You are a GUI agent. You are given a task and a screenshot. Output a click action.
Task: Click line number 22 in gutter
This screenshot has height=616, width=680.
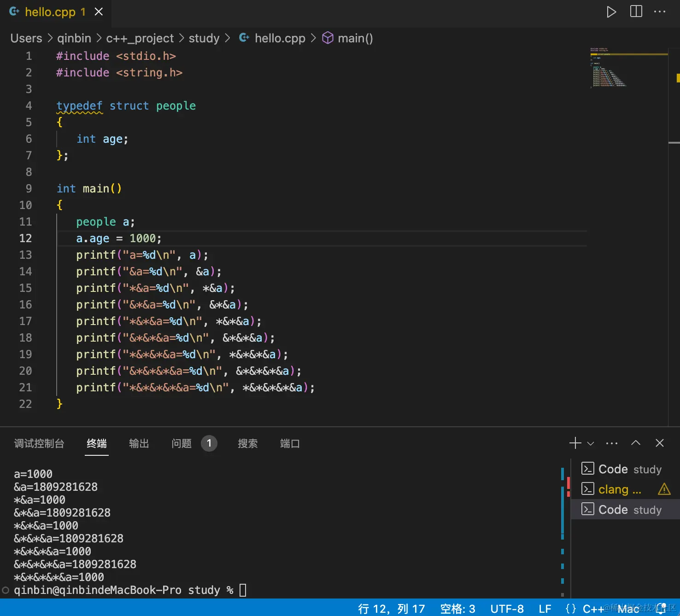(25, 404)
